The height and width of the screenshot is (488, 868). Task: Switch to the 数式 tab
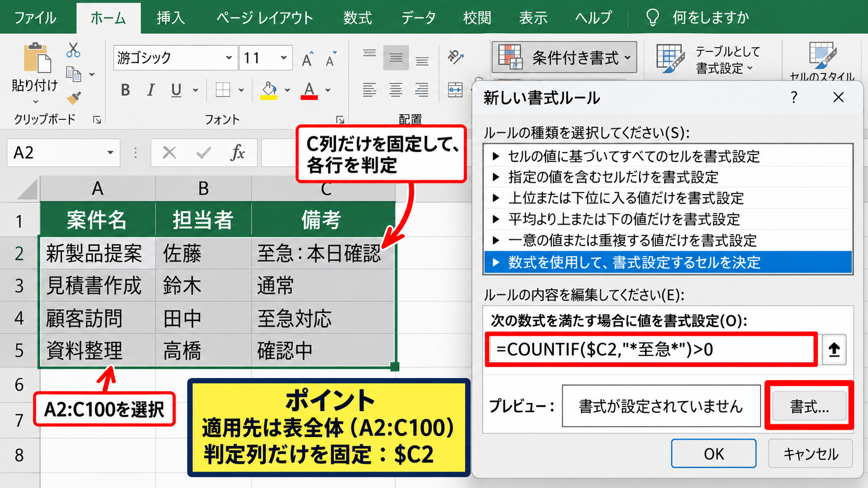357,18
